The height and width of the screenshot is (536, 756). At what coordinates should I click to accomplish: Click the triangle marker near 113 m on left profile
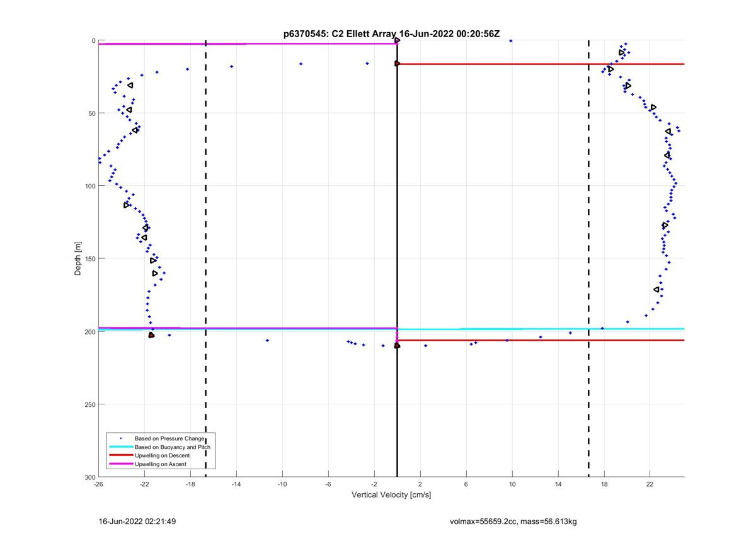coord(127,205)
